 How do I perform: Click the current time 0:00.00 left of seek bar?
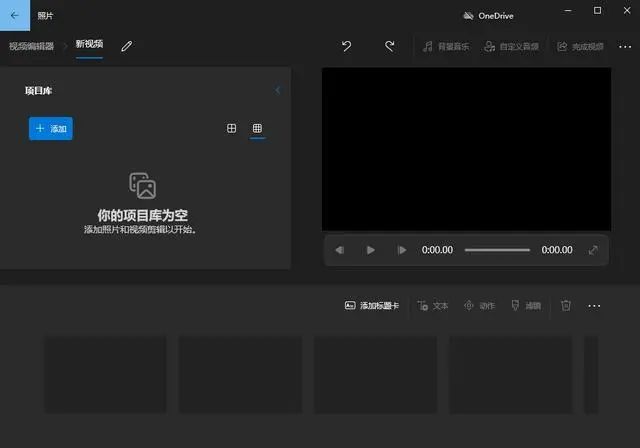(437, 250)
